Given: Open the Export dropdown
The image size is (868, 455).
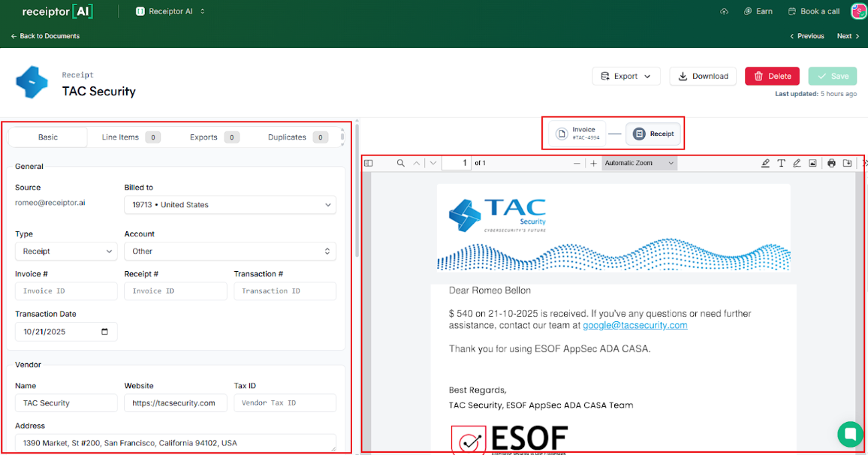Looking at the screenshot, I should pos(626,77).
